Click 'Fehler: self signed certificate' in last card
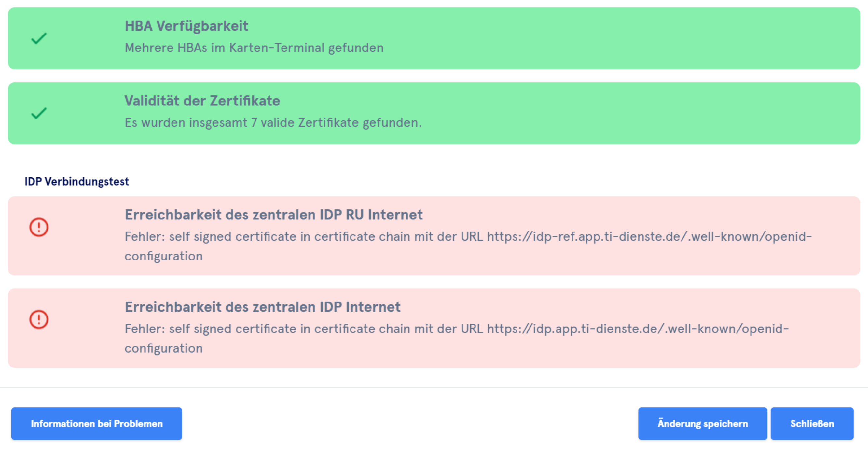This screenshot has width=868, height=449. [x=211, y=329]
